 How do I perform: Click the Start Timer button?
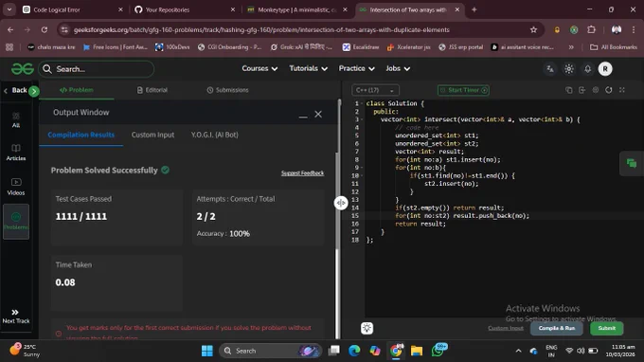pos(463,90)
